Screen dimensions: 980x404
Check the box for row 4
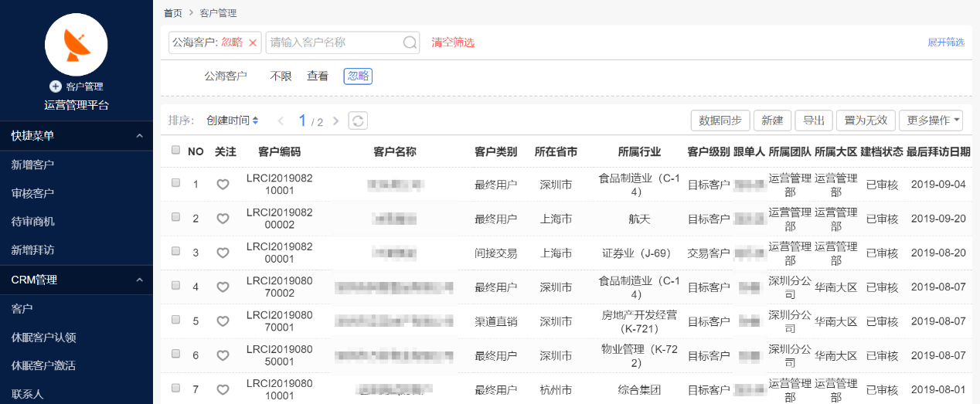[176, 285]
